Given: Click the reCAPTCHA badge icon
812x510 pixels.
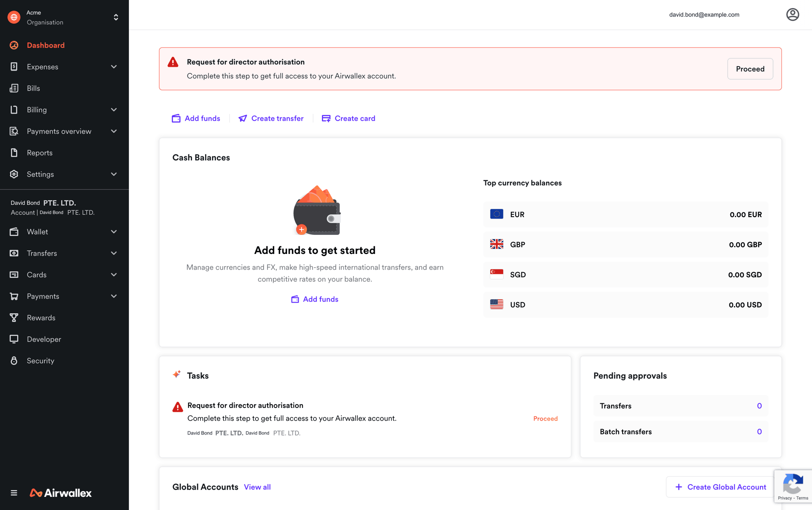Looking at the screenshot, I should [x=793, y=484].
